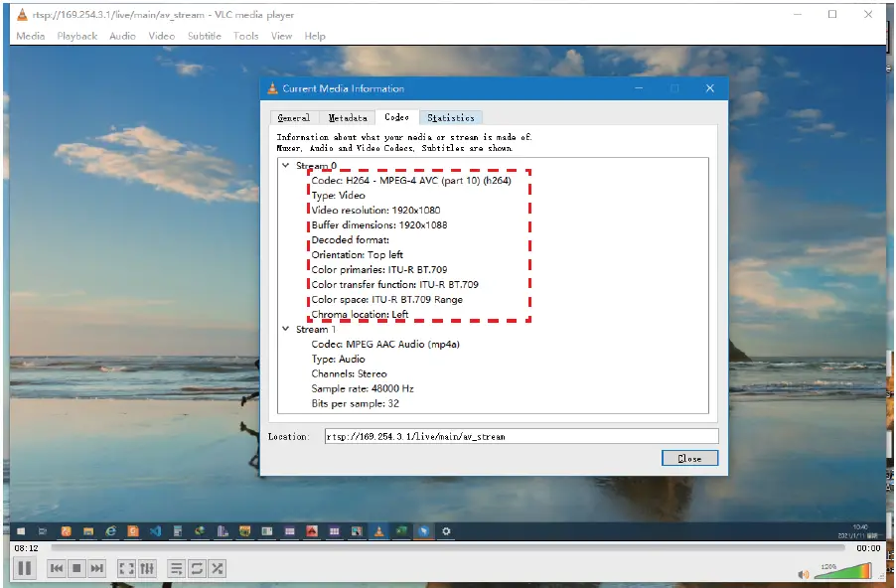Toggle loop repeat mode icon
The image size is (896, 588).
click(x=197, y=568)
